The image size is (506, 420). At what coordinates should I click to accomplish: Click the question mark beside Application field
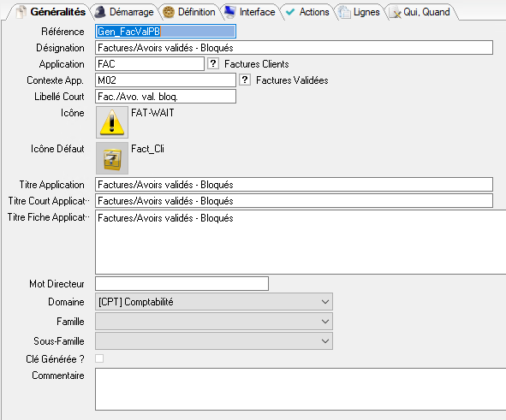tap(213, 63)
